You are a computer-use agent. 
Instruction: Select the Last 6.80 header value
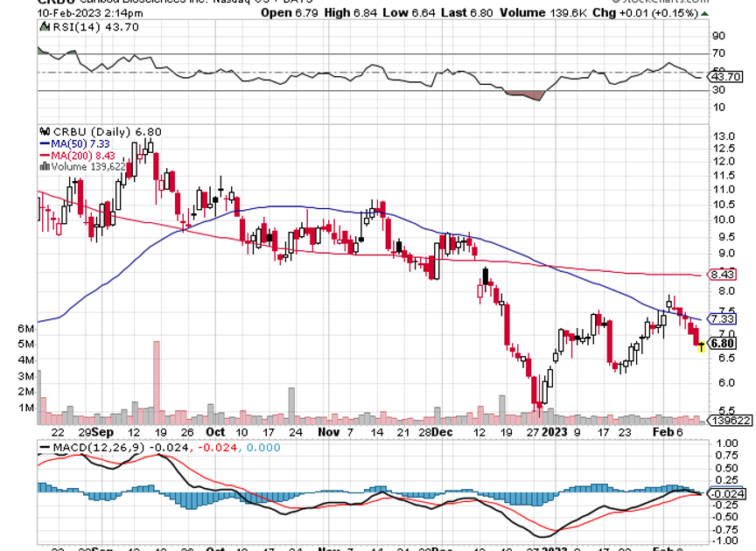pyautogui.click(x=466, y=13)
